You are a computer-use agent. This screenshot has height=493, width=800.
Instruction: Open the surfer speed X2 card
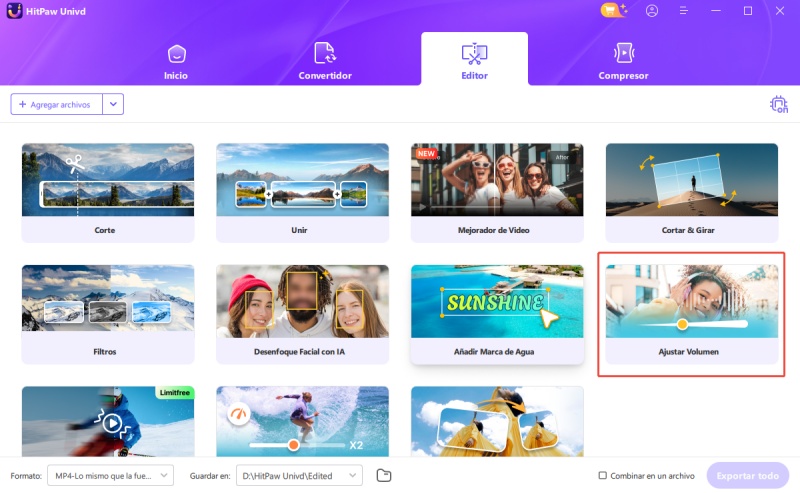pos(303,422)
